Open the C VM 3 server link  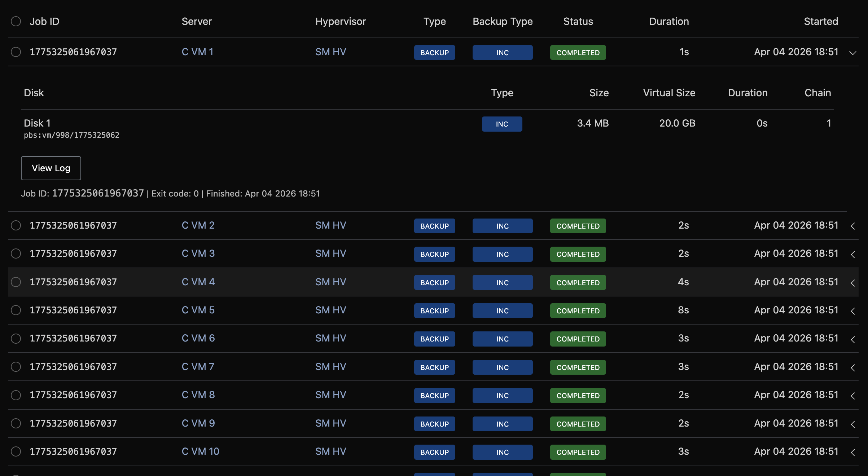click(x=198, y=254)
